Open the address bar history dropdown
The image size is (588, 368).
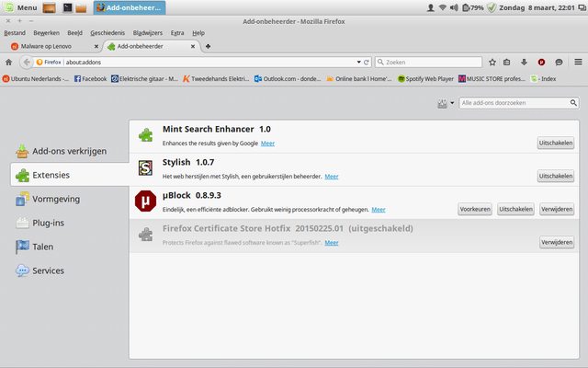[359, 63]
